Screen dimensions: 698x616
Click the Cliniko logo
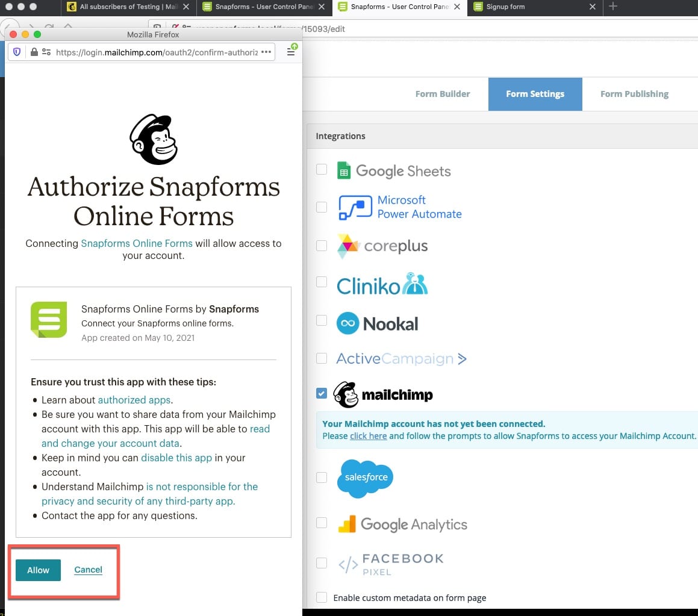coord(382,284)
